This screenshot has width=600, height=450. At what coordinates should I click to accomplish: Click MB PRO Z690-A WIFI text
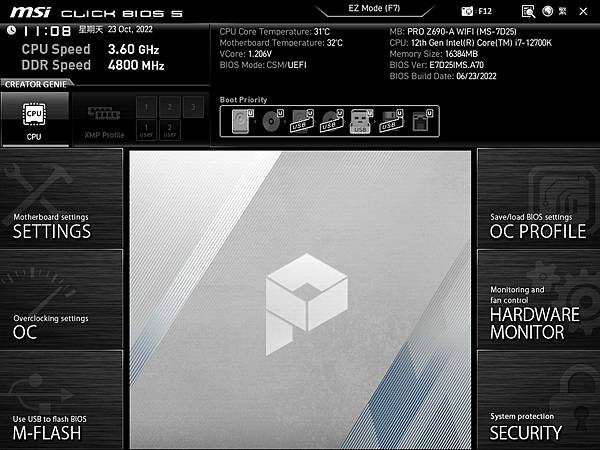[x=453, y=32]
